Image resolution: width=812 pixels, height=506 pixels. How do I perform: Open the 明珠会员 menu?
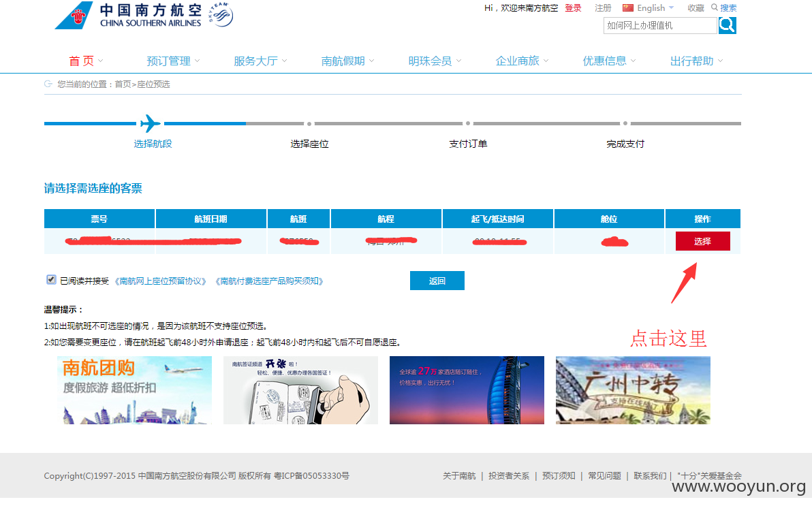click(x=430, y=61)
